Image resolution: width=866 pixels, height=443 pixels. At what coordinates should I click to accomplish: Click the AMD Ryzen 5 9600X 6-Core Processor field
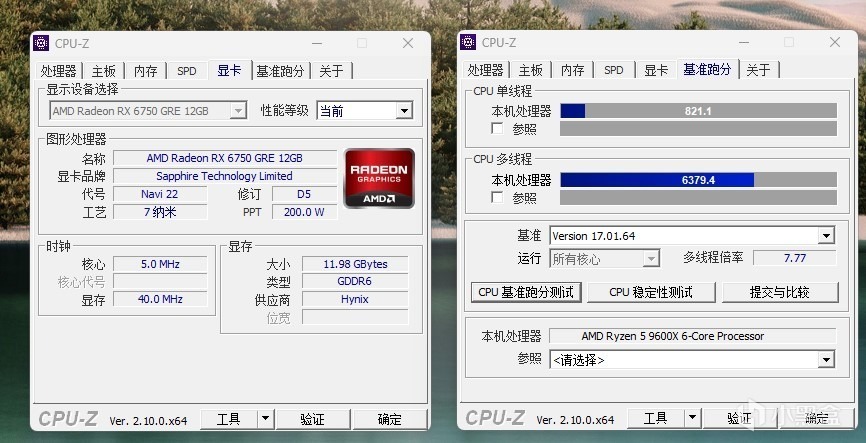pos(693,336)
